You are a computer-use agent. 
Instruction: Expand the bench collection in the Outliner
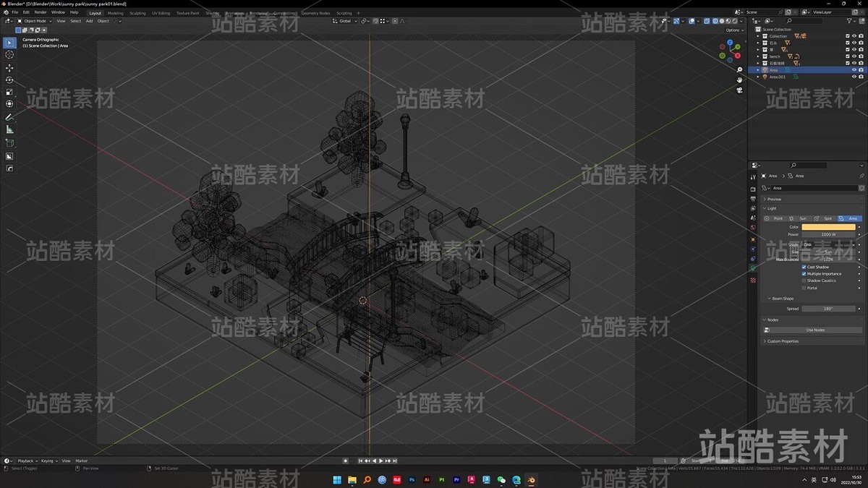coord(758,56)
